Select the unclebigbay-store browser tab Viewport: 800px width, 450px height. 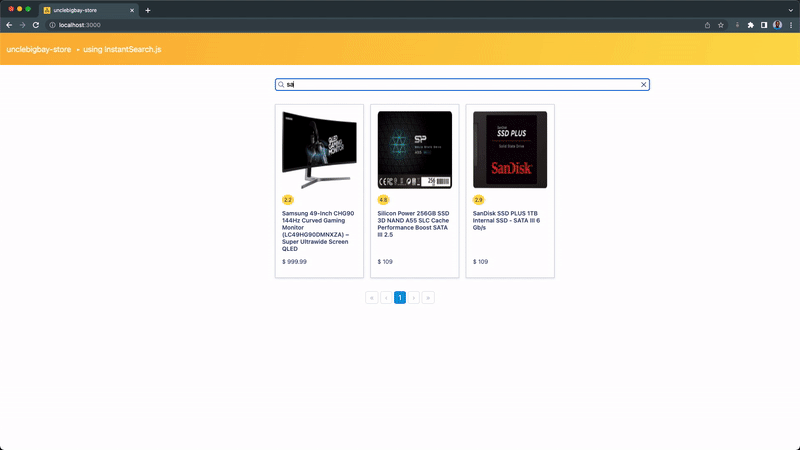[x=87, y=10]
